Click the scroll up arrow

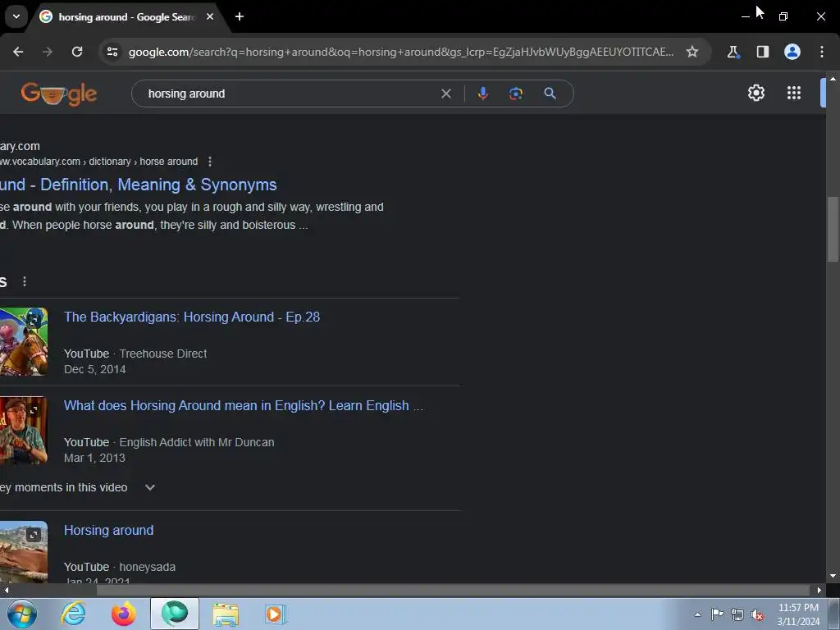click(x=833, y=79)
